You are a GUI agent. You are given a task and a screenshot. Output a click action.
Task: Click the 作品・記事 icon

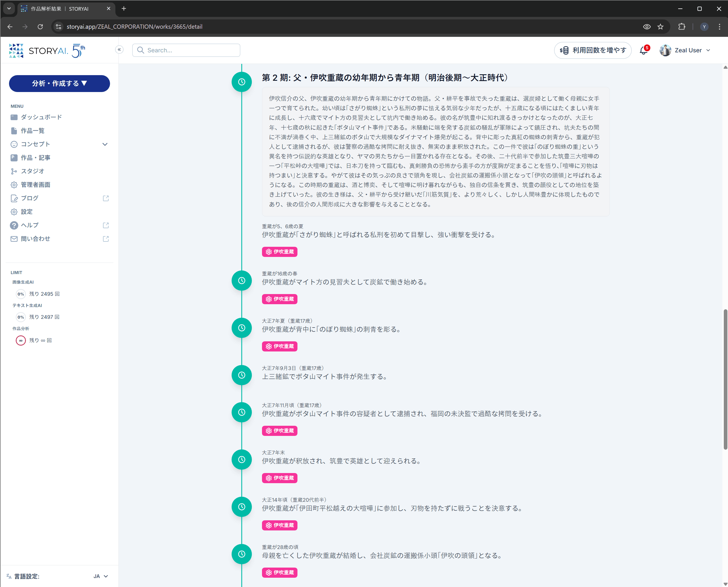pyautogui.click(x=14, y=158)
